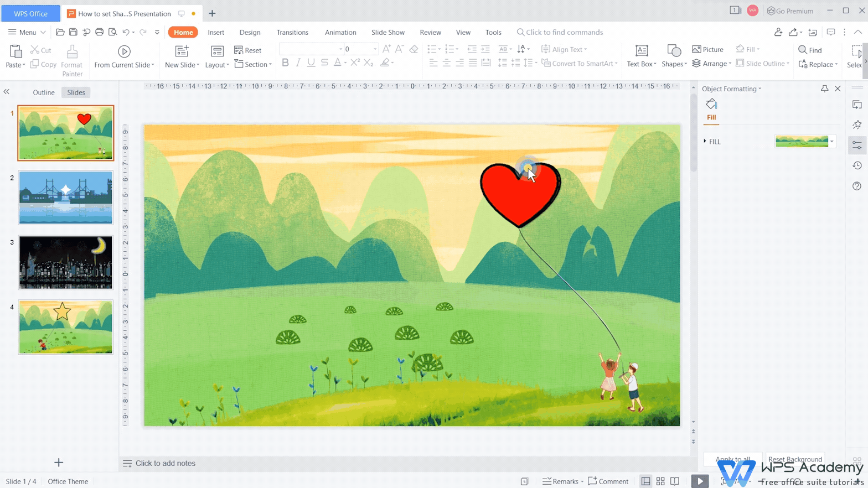The height and width of the screenshot is (488, 868).
Task: Open the Slide Show ribbon tab
Action: point(388,32)
